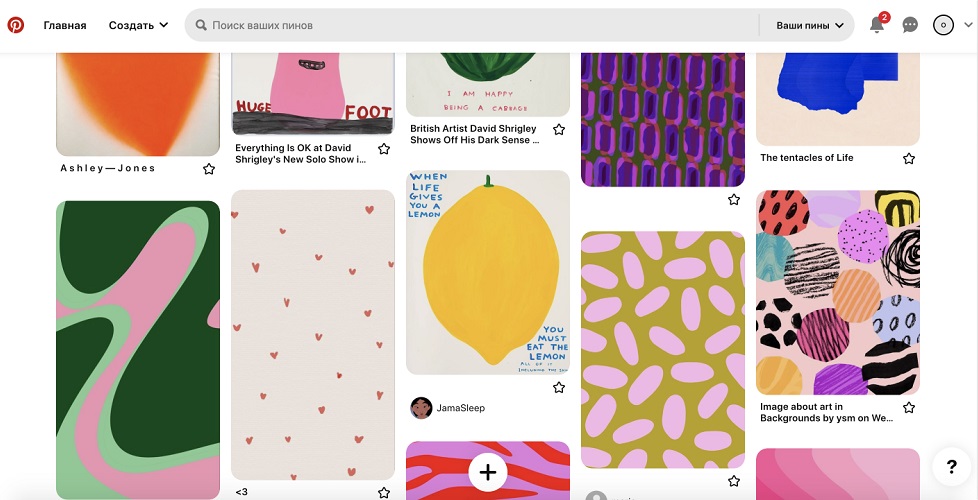
Task: Open Everything Is OK at David Shrigley link
Action: (x=300, y=153)
